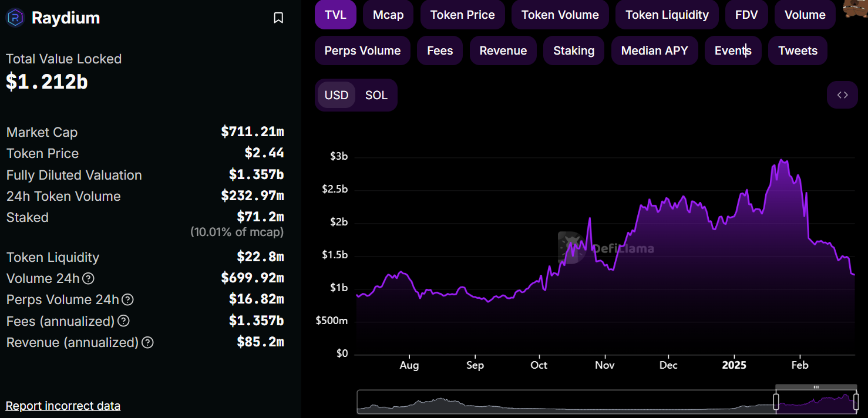Click the llama avatar icon

pyautogui.click(x=855, y=9)
